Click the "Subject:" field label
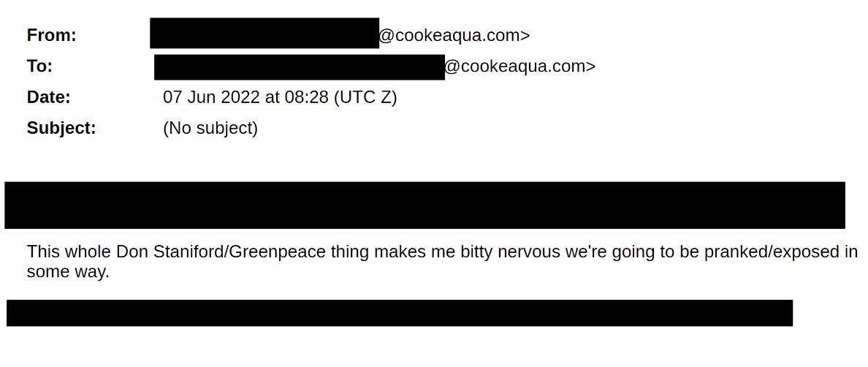The image size is (868, 367). [x=61, y=128]
